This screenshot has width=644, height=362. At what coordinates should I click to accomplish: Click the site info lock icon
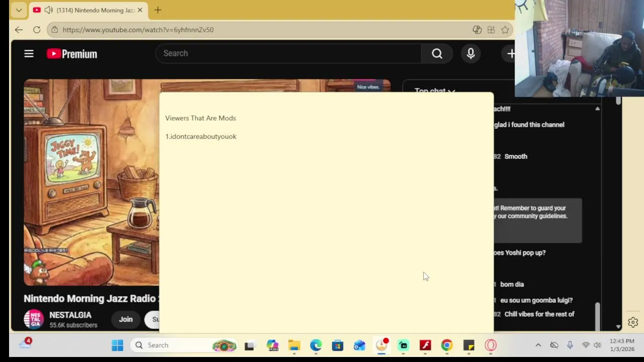tap(54, 30)
